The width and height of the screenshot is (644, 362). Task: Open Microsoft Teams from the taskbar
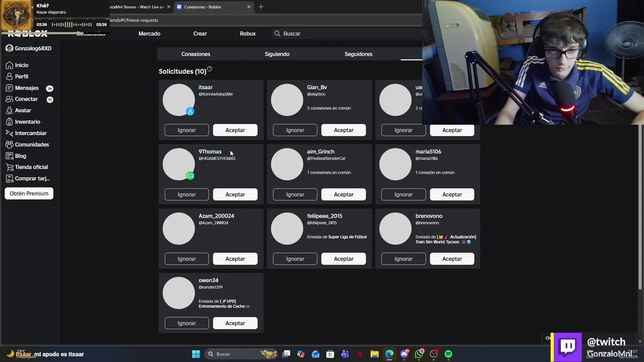345,354
